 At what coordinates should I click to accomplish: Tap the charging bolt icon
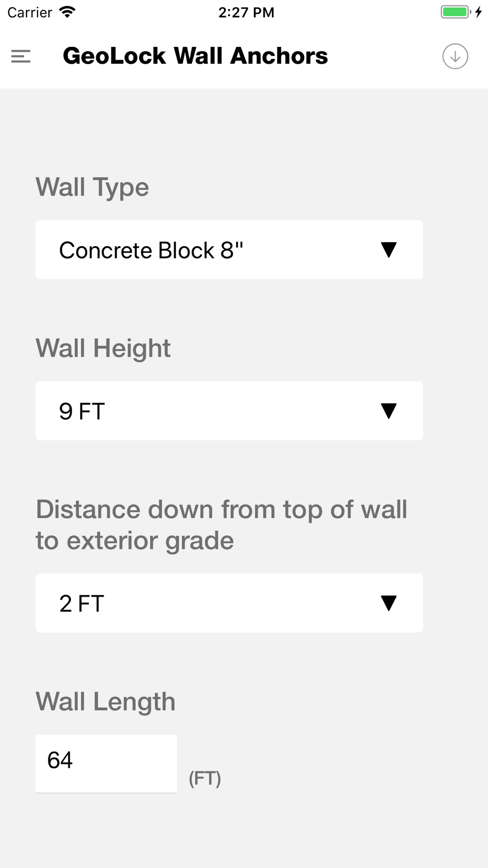coord(478,12)
